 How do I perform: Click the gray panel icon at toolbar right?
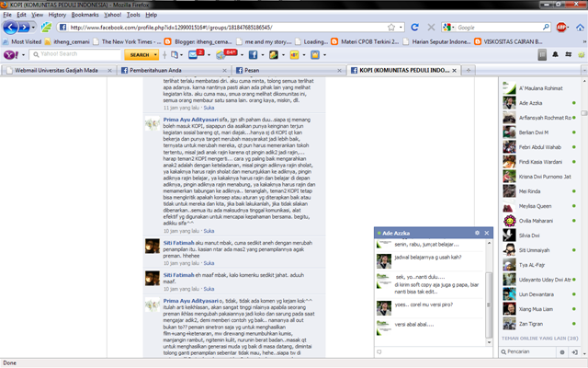pos(542,55)
